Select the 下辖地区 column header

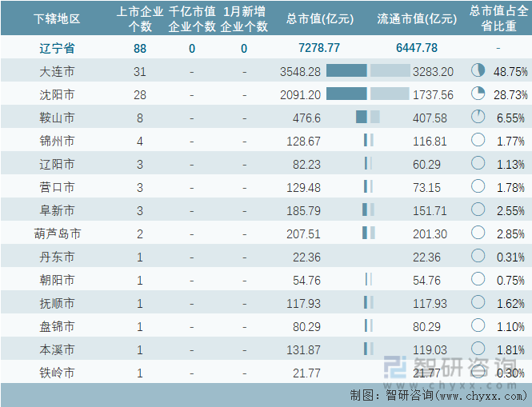point(57,18)
